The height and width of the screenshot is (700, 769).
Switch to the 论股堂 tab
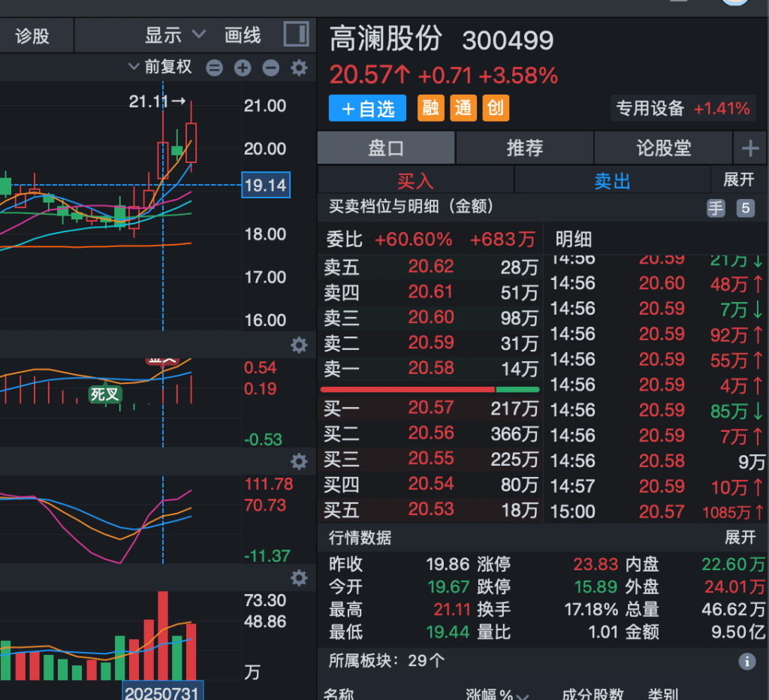point(664,148)
